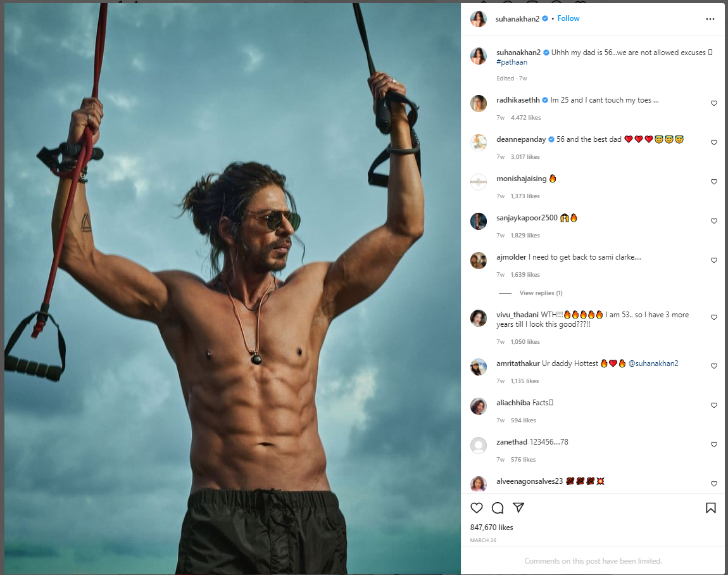View the 847,670 likes list
The height and width of the screenshot is (575, 728).
click(491, 528)
